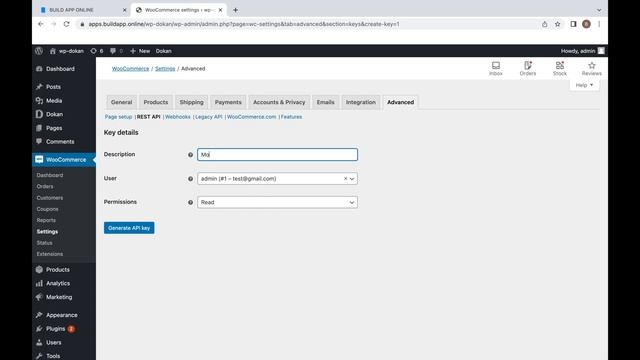The width and height of the screenshot is (640, 360).
Task: Open the New content menu in admin bar
Action: coord(140,51)
